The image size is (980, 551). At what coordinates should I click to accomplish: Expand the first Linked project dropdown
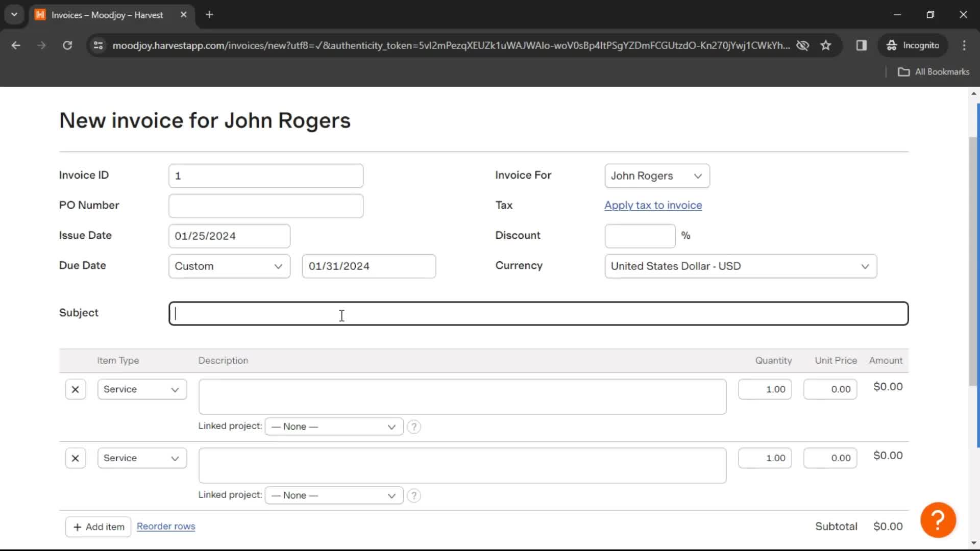tap(332, 426)
